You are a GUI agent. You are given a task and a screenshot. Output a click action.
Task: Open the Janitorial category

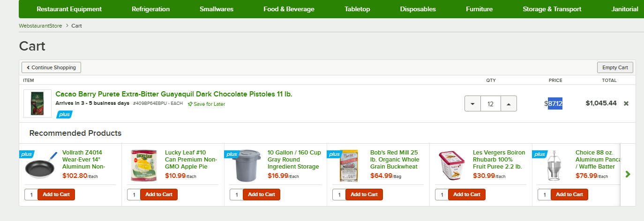625,9
